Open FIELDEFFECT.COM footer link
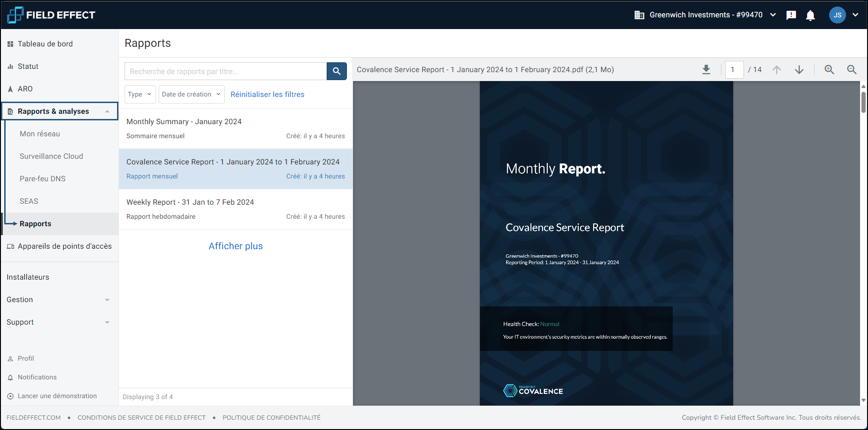868x430 pixels. click(34, 417)
